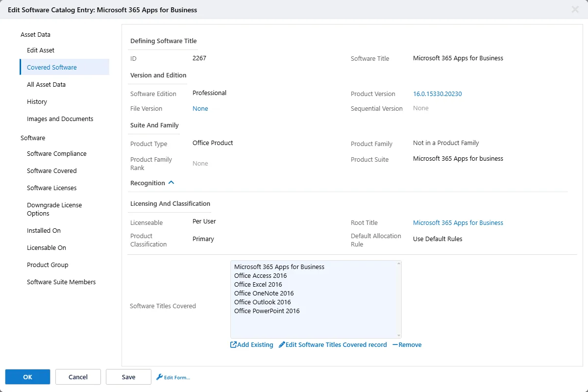
Task: Click the Product Classification value Primary
Action: tap(203, 239)
